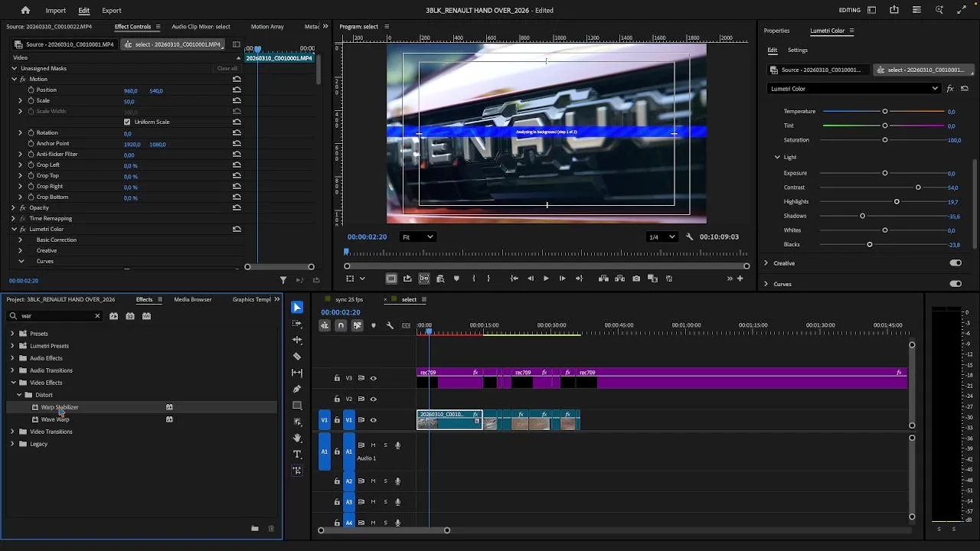The height and width of the screenshot is (551, 980).
Task: Mute audio track A1
Action: 373,445
